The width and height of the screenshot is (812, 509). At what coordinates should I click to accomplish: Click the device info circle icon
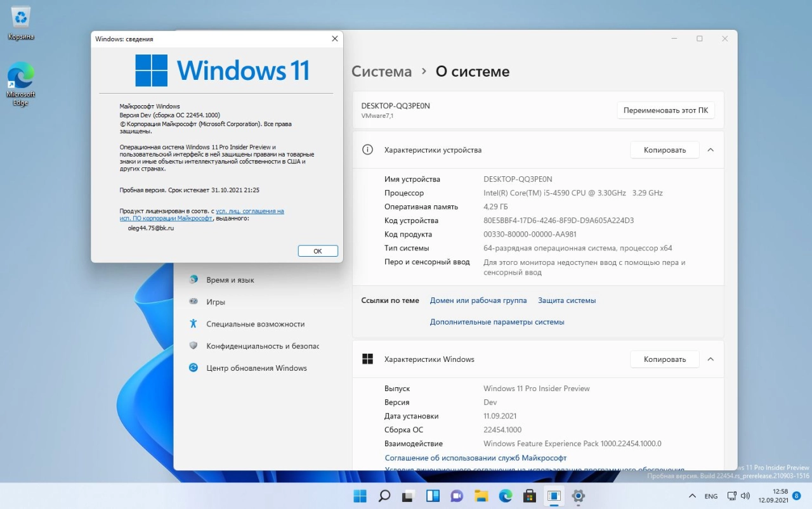coord(367,150)
